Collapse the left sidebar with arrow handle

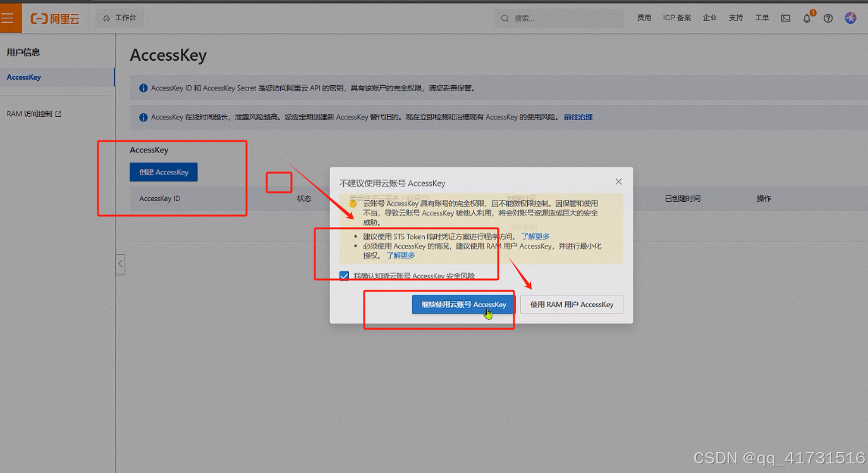click(x=120, y=264)
